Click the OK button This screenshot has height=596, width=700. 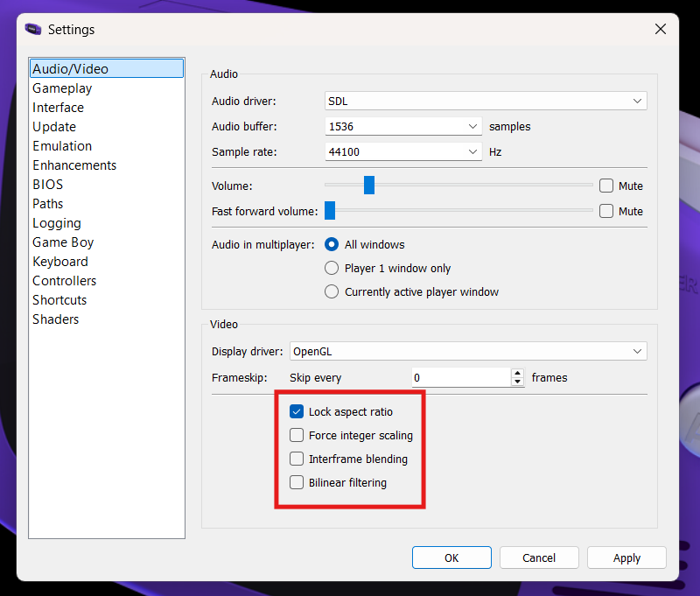pyautogui.click(x=451, y=557)
